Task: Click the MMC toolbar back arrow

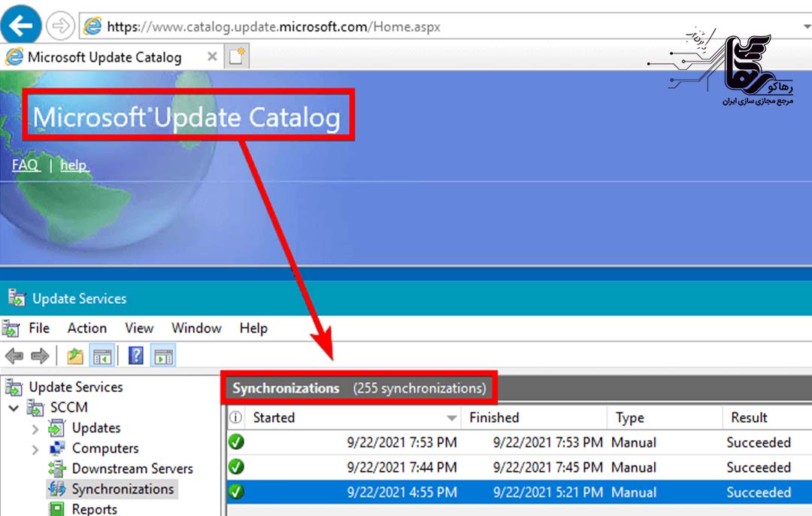Action: pos(14,356)
